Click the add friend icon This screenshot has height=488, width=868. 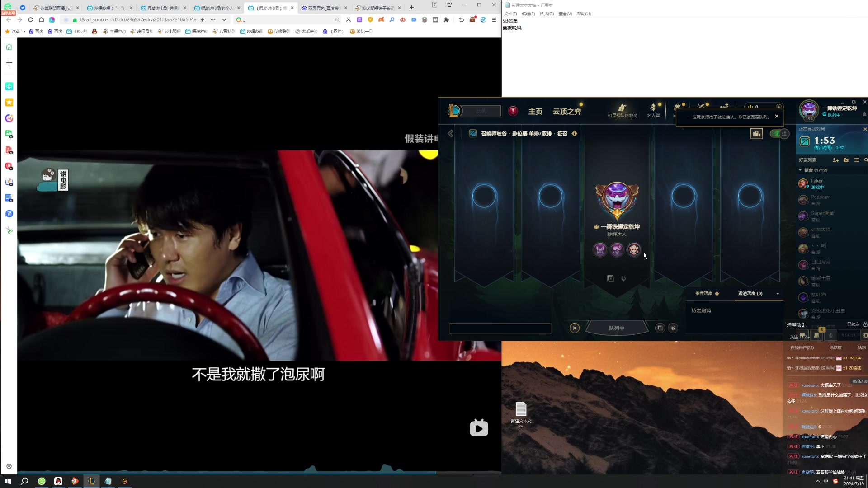835,160
